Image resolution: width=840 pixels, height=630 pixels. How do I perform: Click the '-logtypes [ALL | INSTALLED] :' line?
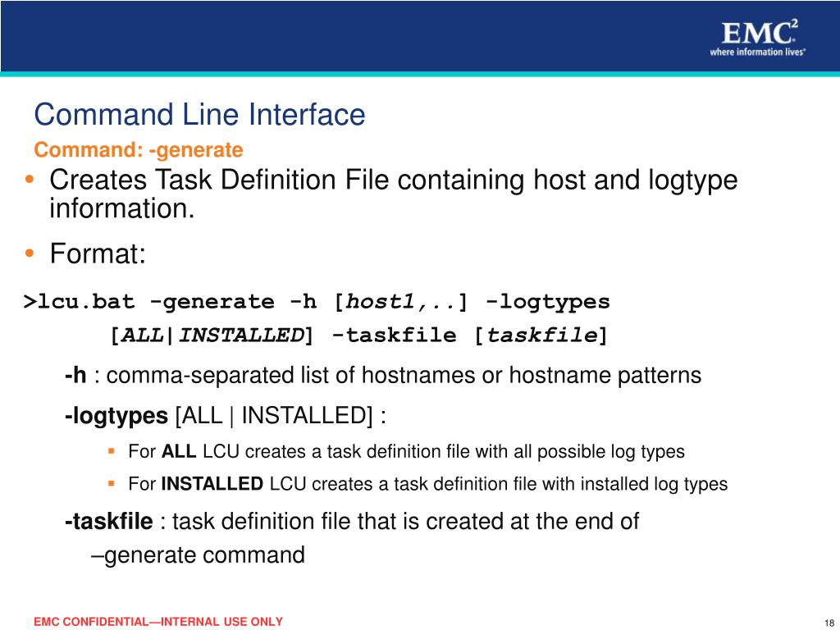coord(225,416)
